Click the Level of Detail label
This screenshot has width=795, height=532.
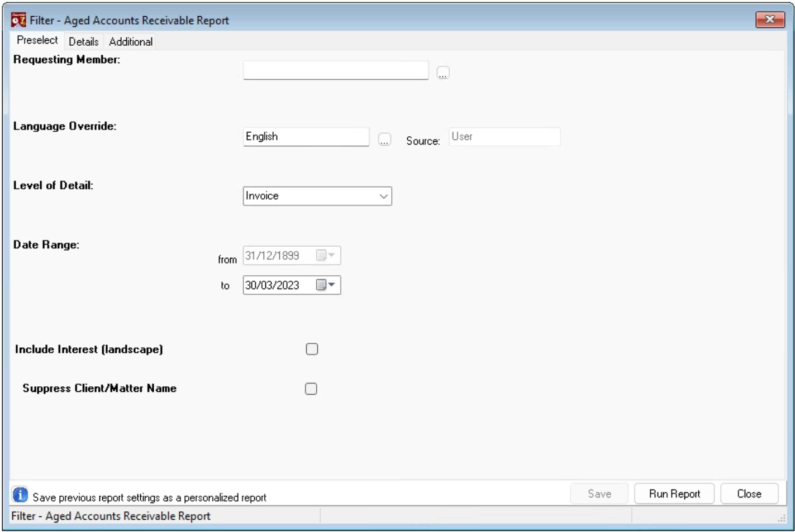point(53,185)
